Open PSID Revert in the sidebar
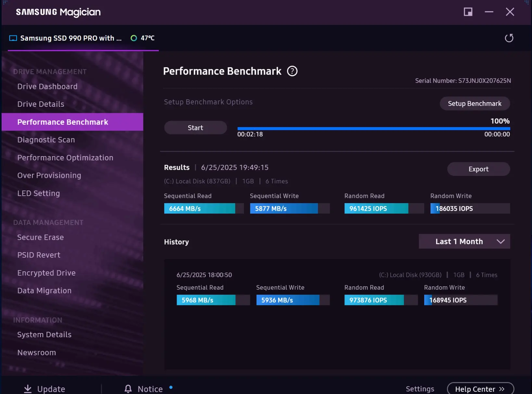This screenshot has height=394, width=532. (39, 255)
